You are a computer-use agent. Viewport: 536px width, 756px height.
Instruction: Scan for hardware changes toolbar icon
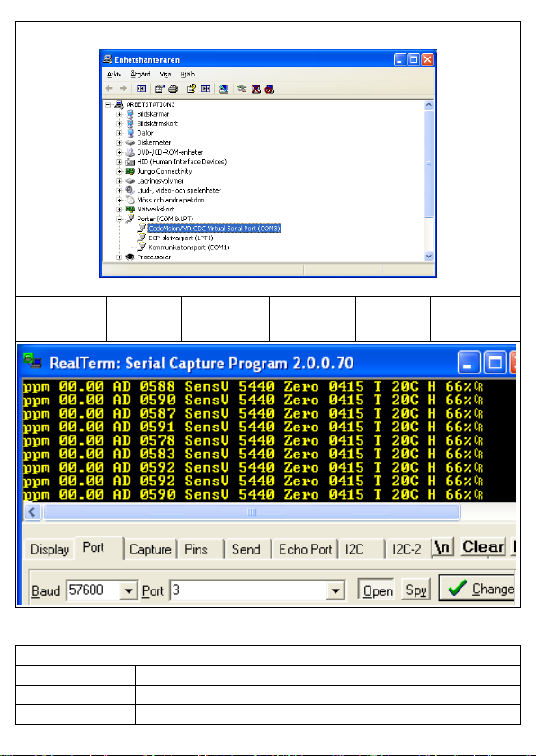(223, 89)
